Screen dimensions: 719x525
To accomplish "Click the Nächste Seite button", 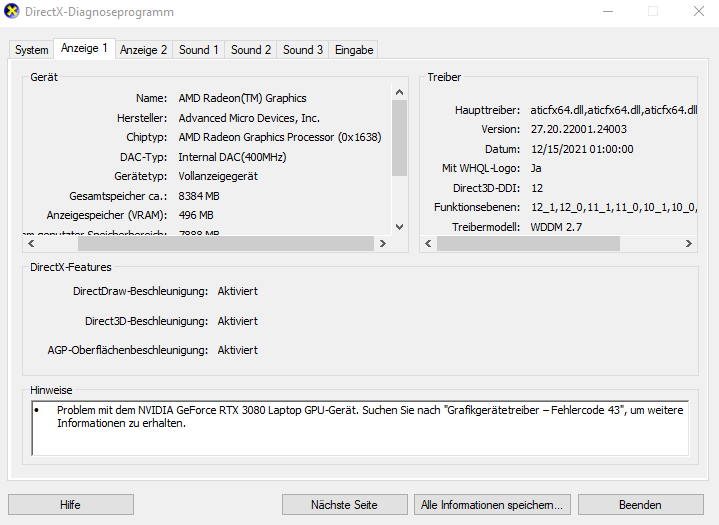I will 344,505.
